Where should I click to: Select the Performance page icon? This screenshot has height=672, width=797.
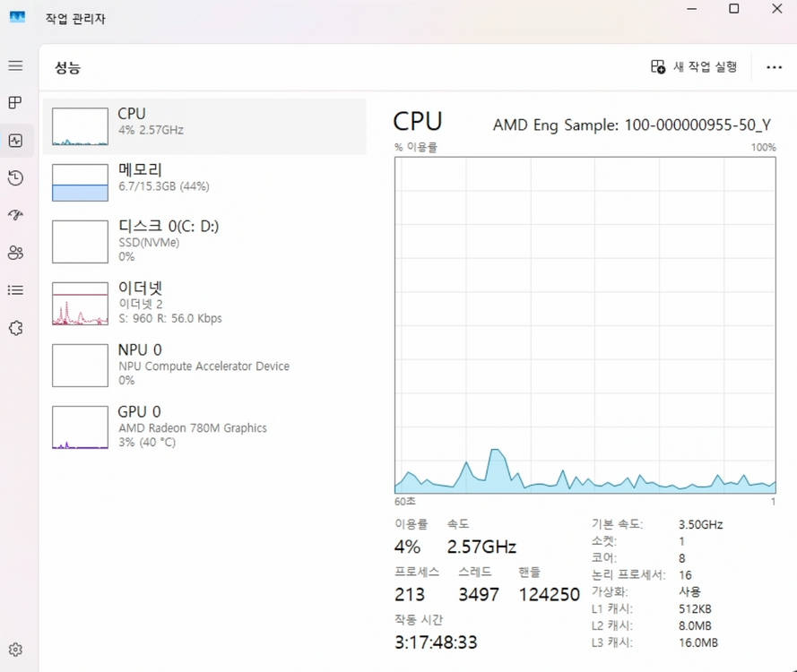(15, 140)
